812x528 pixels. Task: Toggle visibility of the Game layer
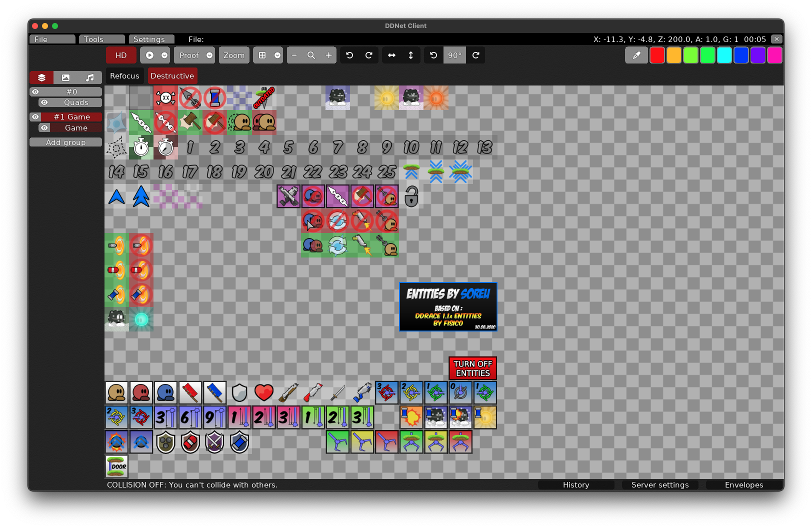(44, 128)
